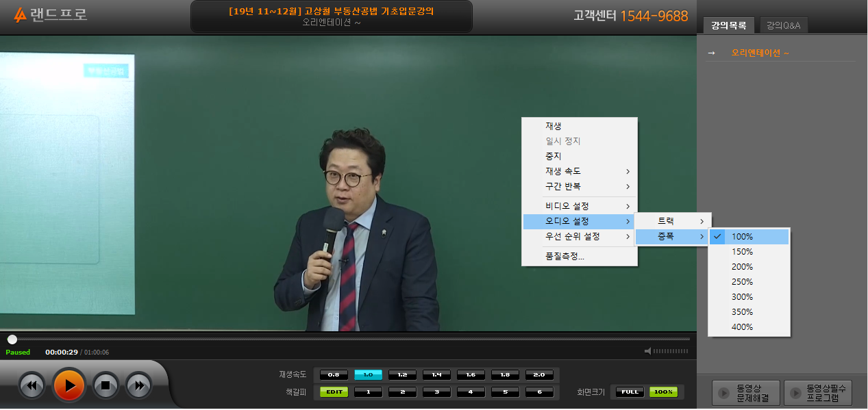The width and height of the screenshot is (868, 410).
Task: Click the bookmark EDIT button
Action: click(x=334, y=392)
